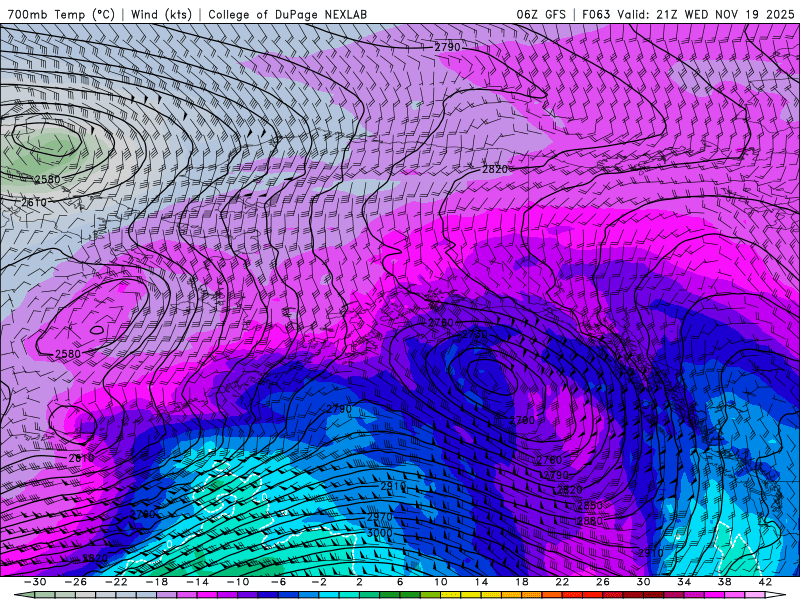Click the -22 colorbar tick label
The image size is (800, 600).
coord(116,582)
